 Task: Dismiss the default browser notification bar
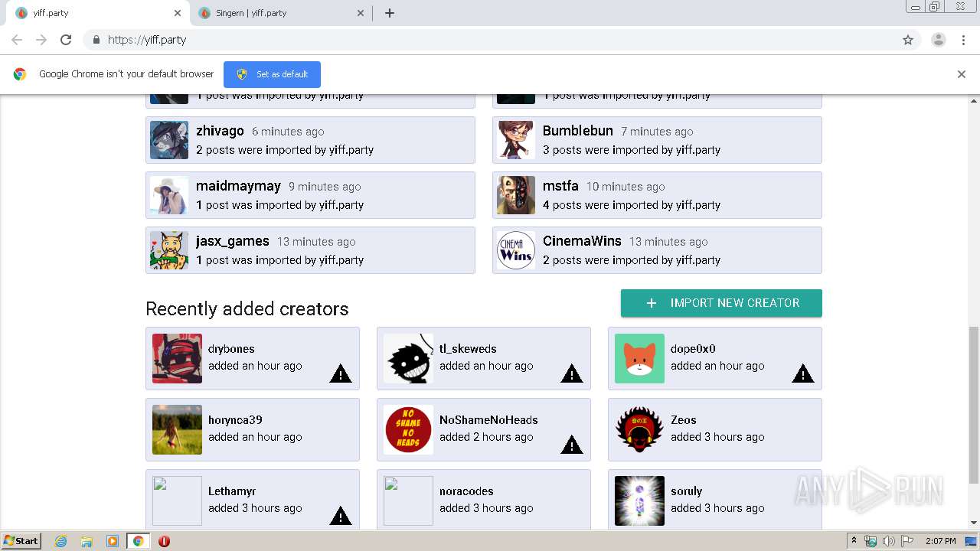[x=962, y=74]
